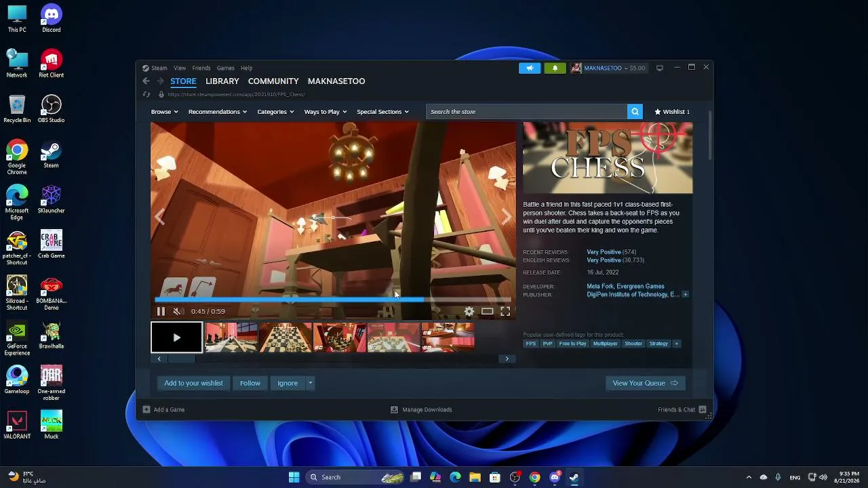Click the store search magnifier button
The height and width of the screenshot is (488, 868).
tap(635, 112)
